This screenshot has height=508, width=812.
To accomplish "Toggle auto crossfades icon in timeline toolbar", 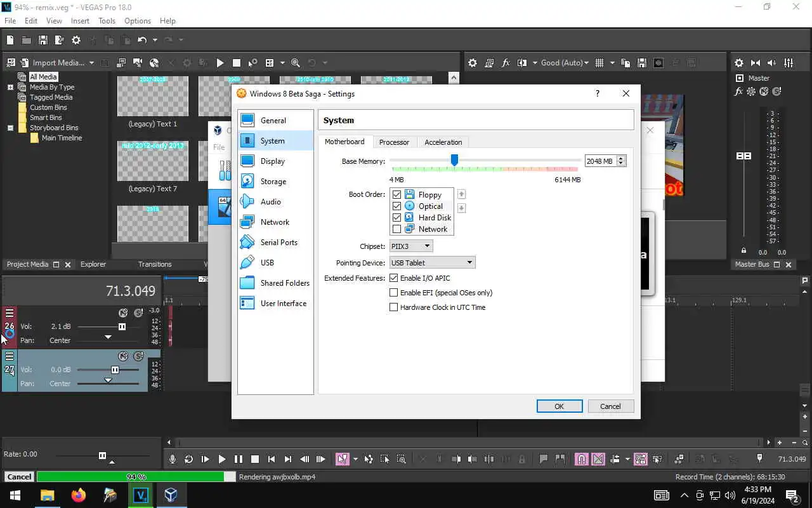I will tap(598, 459).
